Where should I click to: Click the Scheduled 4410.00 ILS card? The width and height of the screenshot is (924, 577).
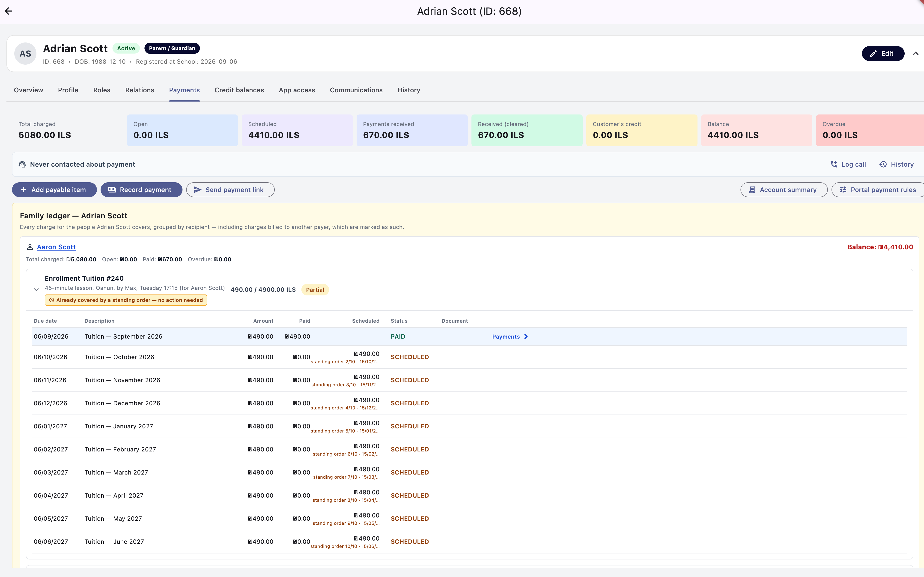297,130
